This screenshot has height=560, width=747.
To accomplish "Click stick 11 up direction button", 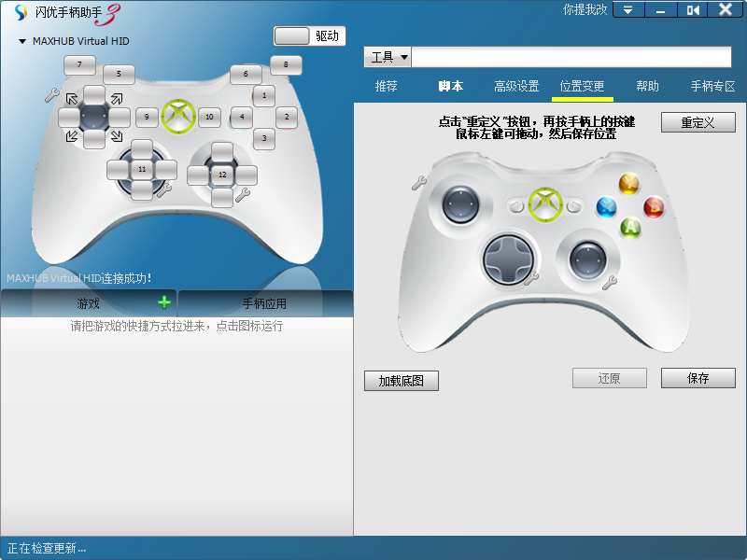I will 142,148.
